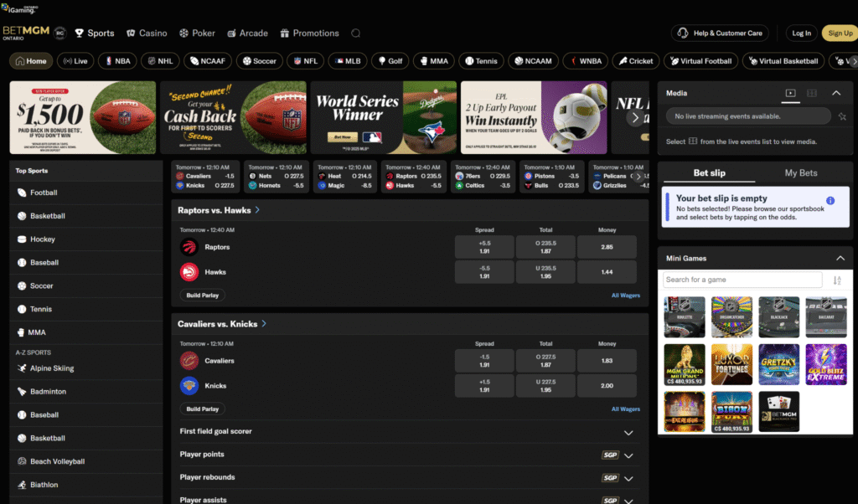Pin the media panel with the pin icon
858x504 pixels.
coord(841,116)
